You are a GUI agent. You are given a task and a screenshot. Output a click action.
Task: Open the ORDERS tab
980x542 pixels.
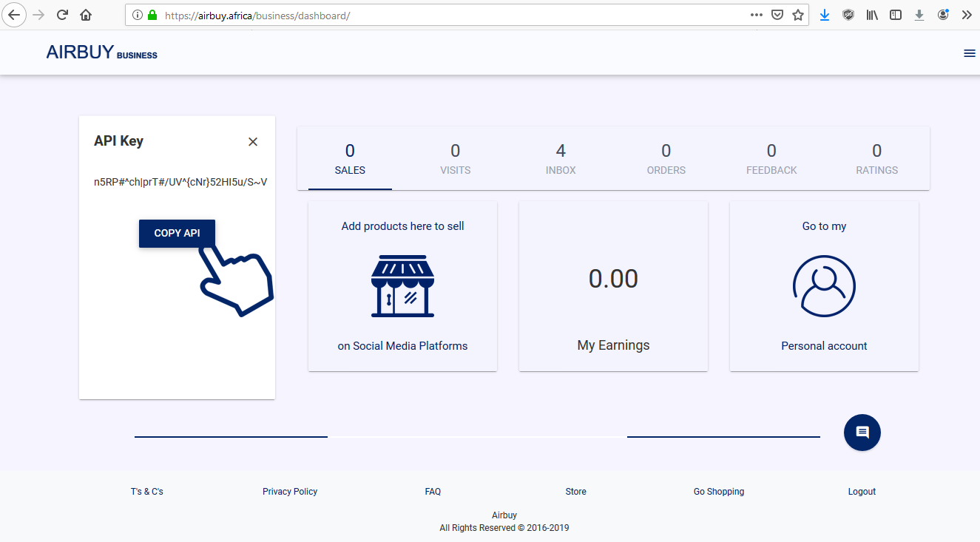[666, 159]
